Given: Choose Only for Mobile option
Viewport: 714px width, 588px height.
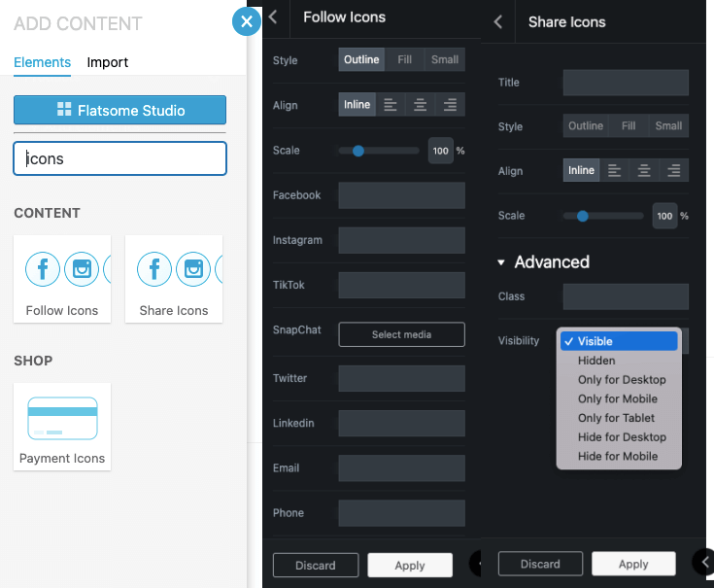Looking at the screenshot, I should click(619, 398).
